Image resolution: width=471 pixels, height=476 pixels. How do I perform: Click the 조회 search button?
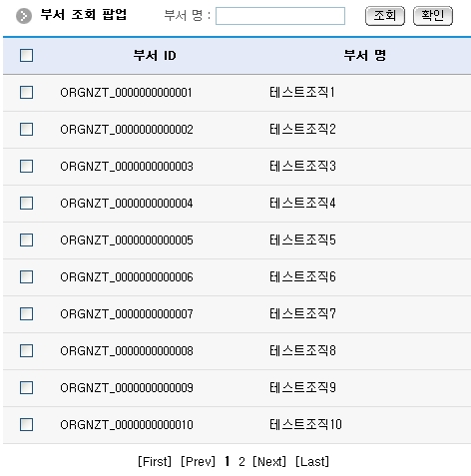(385, 16)
